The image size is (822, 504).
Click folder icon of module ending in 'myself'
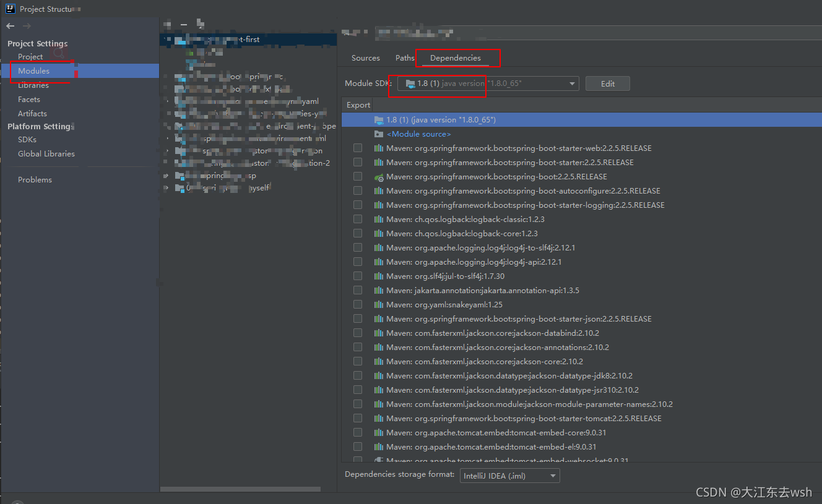click(181, 187)
